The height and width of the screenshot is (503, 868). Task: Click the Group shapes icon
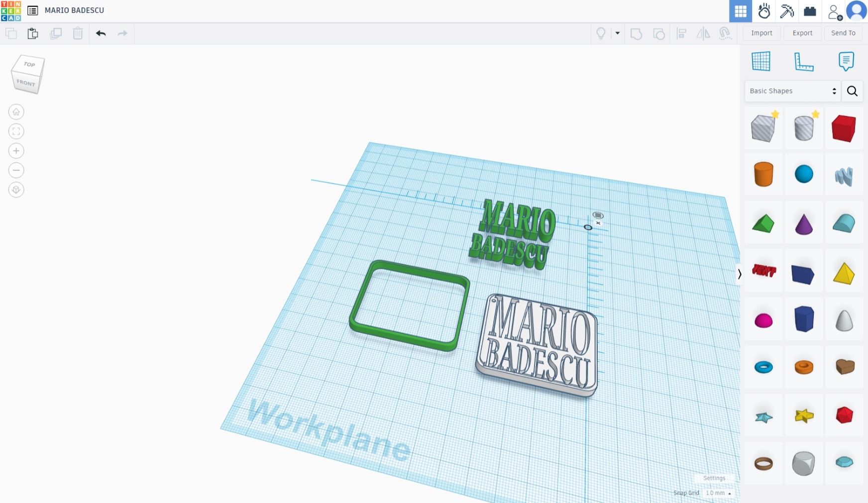point(636,34)
